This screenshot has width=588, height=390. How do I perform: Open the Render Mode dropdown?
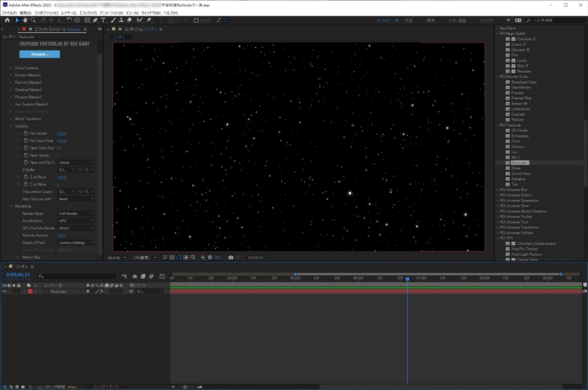pyautogui.click(x=76, y=213)
